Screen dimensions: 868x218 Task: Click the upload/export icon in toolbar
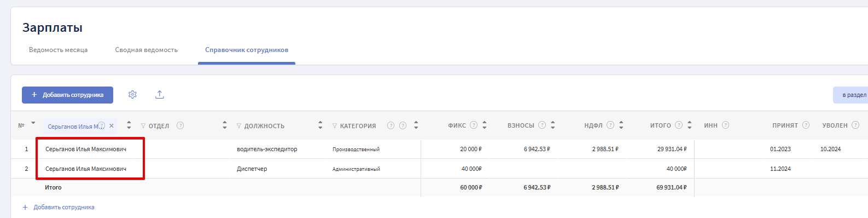159,95
